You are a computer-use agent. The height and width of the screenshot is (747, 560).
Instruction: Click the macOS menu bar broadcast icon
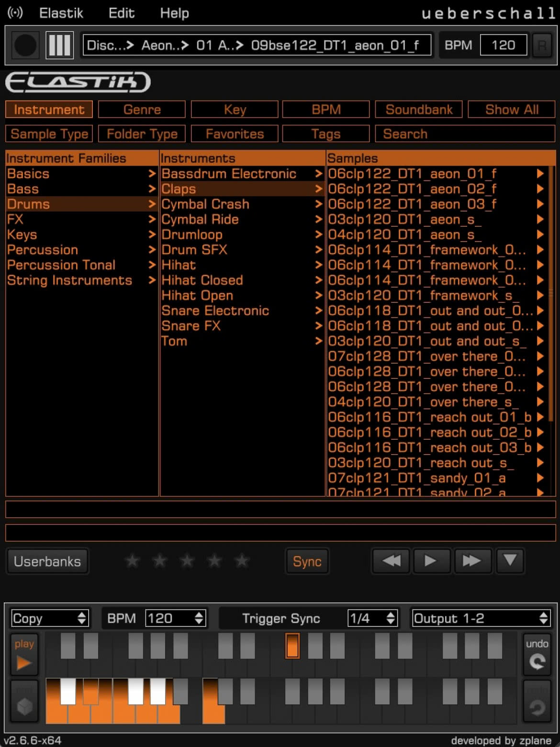(15, 13)
